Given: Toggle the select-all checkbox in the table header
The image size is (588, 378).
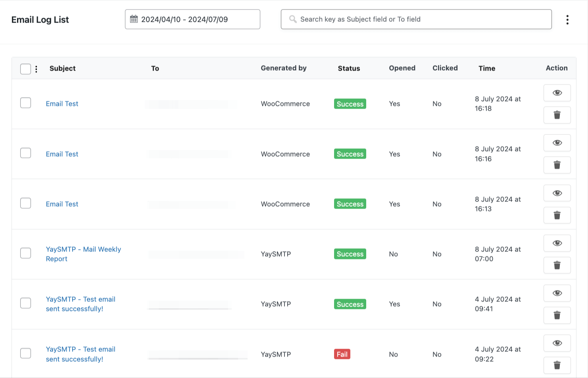Looking at the screenshot, I should click(25, 69).
